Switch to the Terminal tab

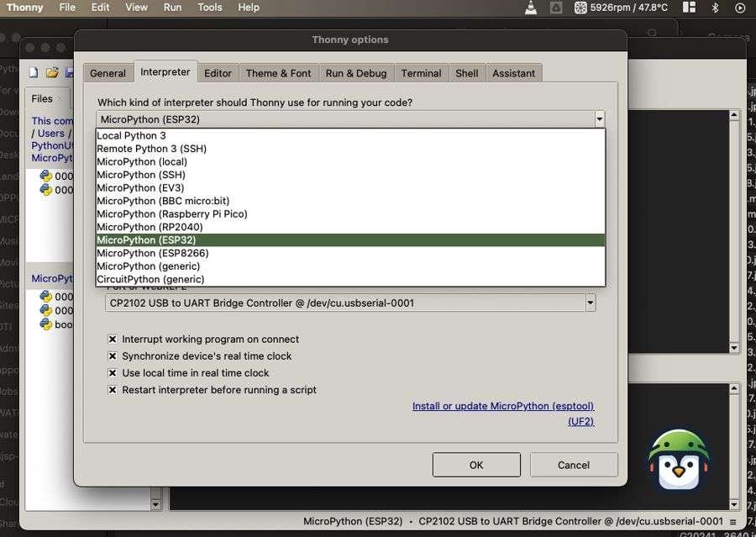click(422, 73)
